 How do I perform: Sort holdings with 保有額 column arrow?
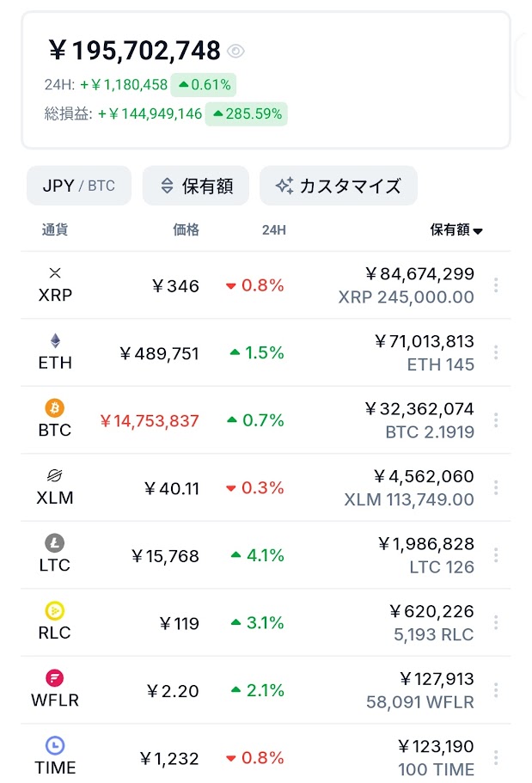click(478, 230)
